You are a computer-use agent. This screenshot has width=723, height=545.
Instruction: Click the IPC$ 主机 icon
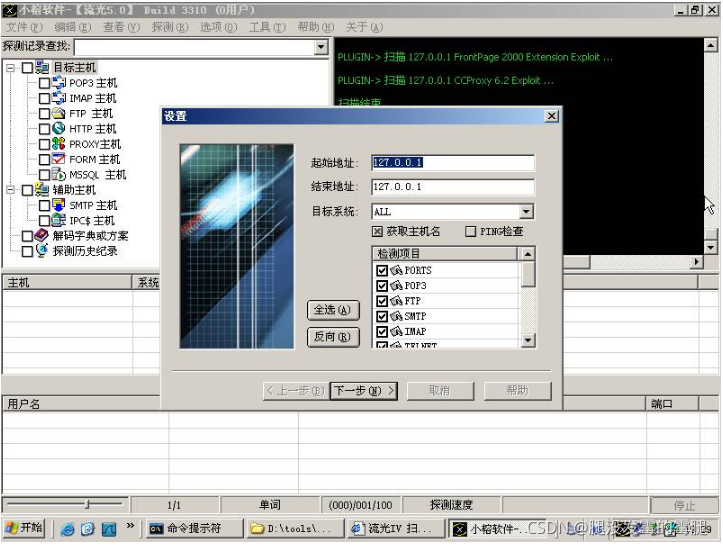tap(59, 220)
